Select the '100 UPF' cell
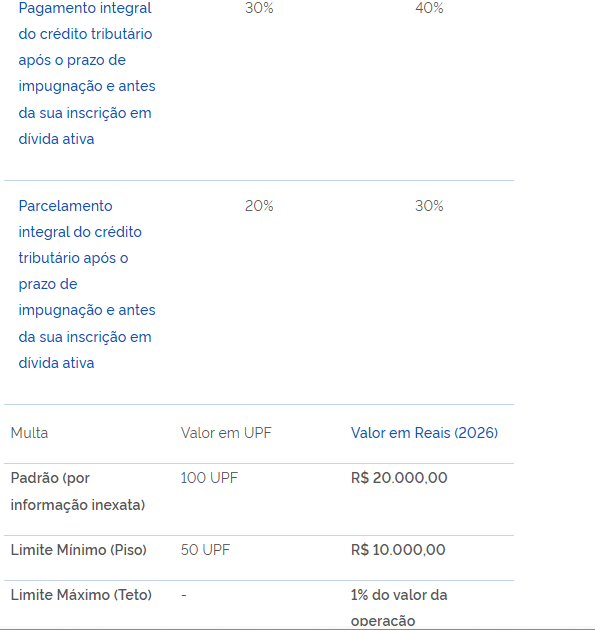Screen dimensions: 595x630 (x=209, y=478)
